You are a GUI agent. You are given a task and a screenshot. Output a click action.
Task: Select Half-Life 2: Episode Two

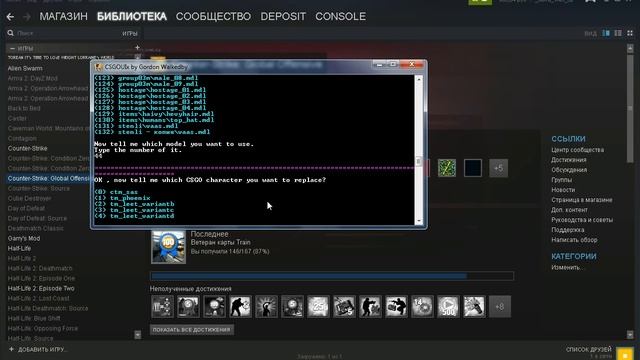[41, 289]
